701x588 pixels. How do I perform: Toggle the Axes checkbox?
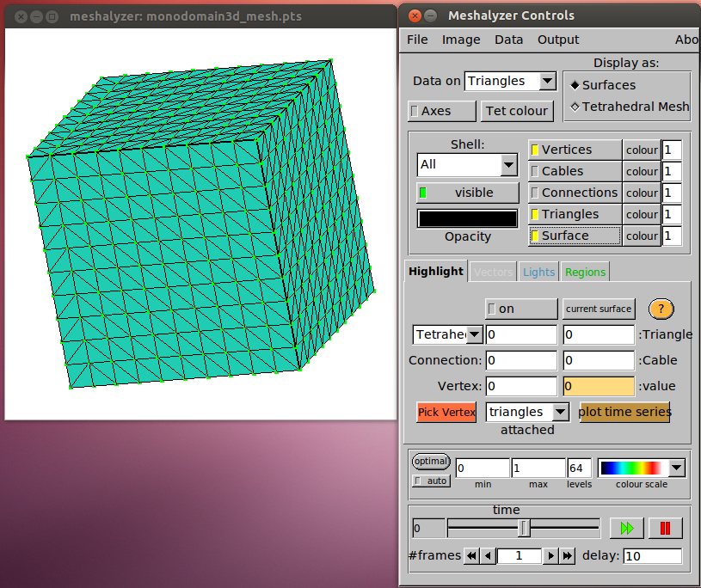click(441, 111)
